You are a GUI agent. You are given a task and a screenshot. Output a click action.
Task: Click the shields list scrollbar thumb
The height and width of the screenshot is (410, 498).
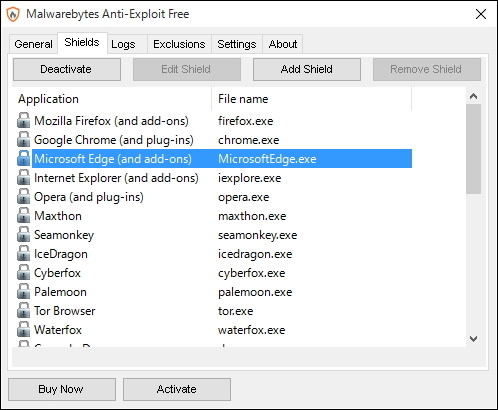click(473, 149)
